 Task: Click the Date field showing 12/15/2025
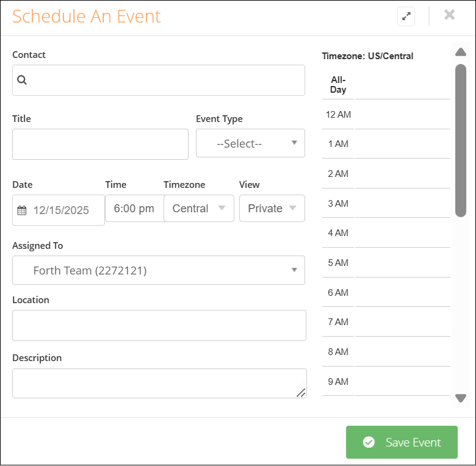(59, 210)
